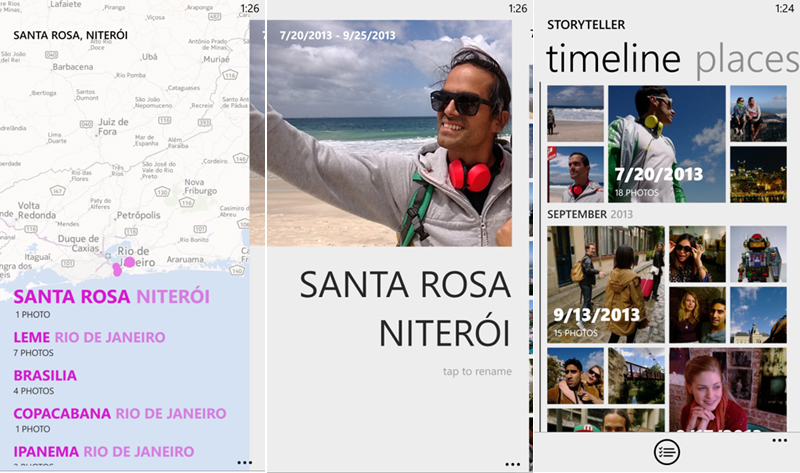The width and height of the screenshot is (800, 473).
Task: Tap the ellipsis menu on map screen
Action: click(x=244, y=463)
